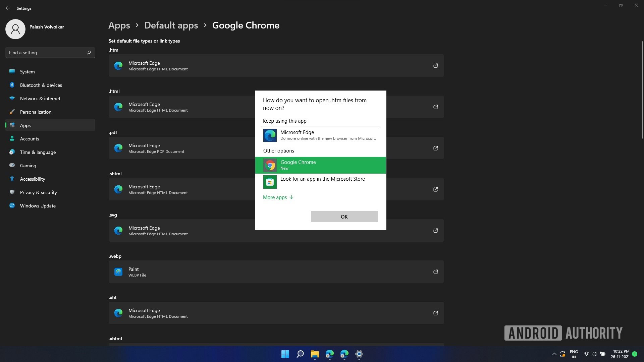Open Personalization settings category
This screenshot has height=362, width=644.
coord(50,112)
